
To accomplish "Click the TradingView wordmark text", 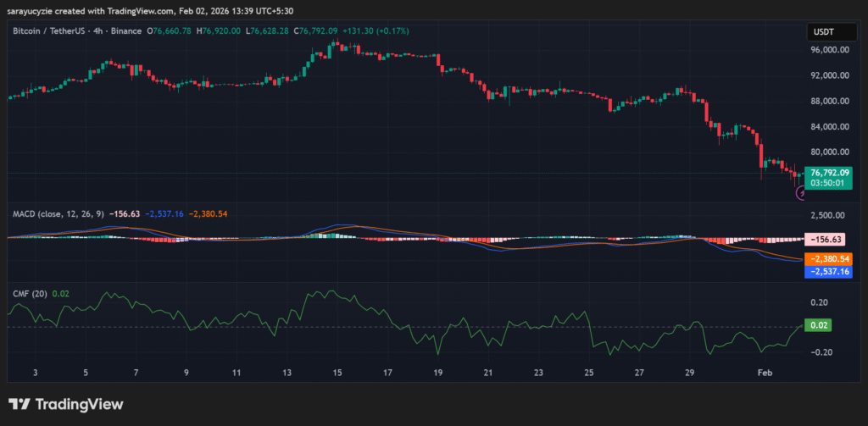I will pos(78,405).
